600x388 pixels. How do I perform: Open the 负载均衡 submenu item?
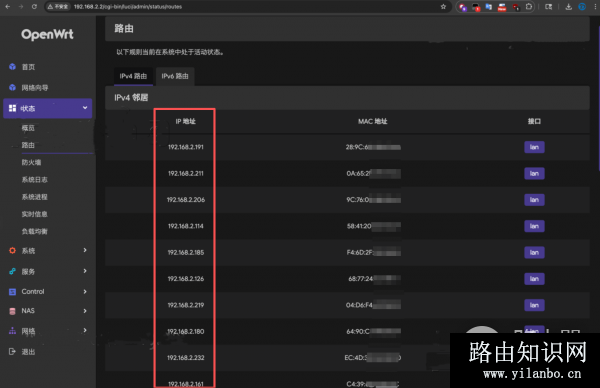34,231
